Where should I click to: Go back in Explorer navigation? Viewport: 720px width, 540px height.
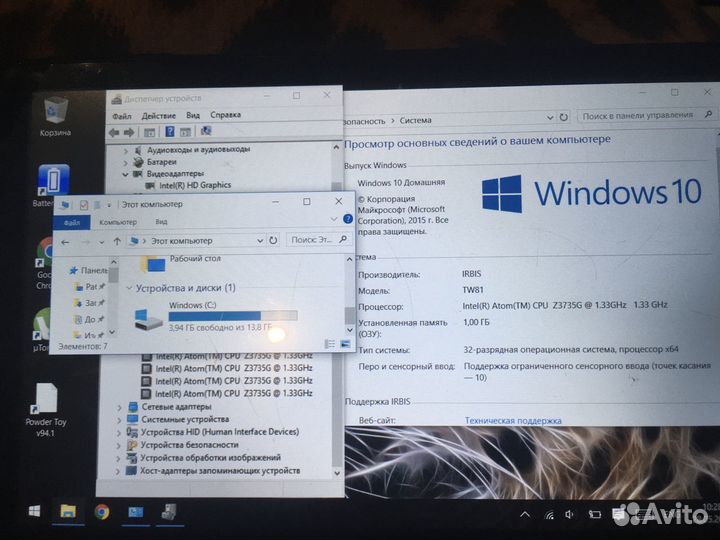tap(66, 242)
